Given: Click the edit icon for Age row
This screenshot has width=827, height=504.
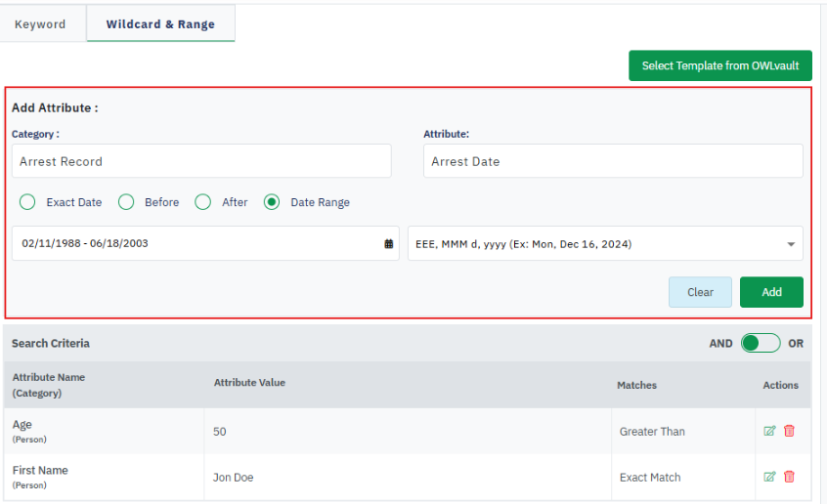Looking at the screenshot, I should point(769,431).
